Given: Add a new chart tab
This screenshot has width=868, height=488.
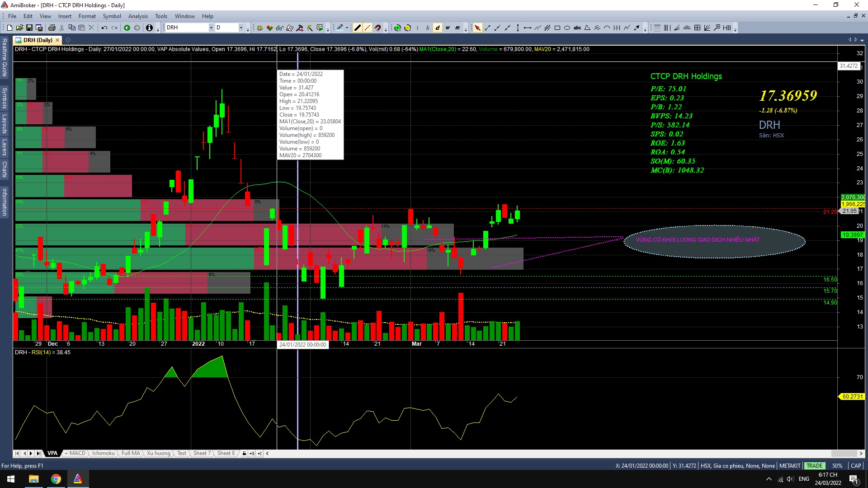Looking at the screenshot, I should click(x=68, y=40).
